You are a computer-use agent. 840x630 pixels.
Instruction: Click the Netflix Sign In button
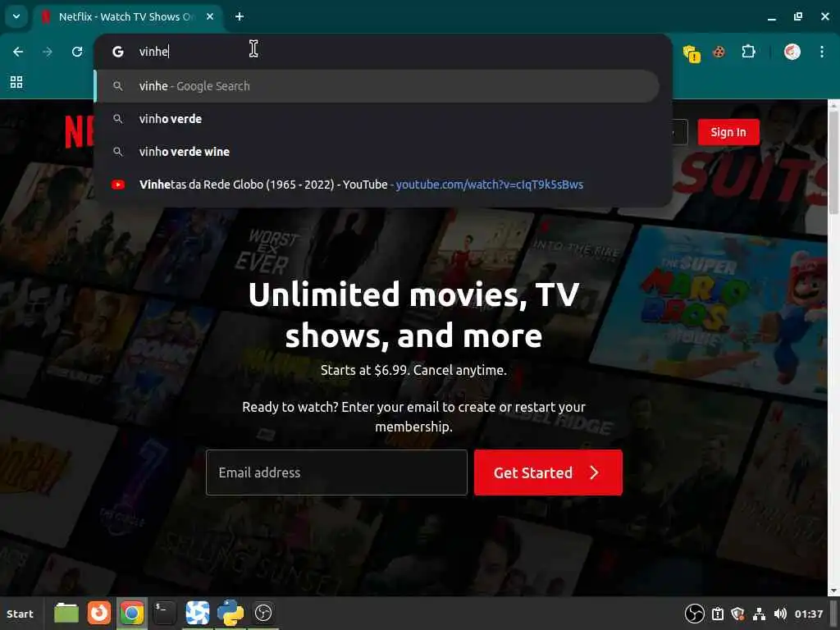coord(728,132)
